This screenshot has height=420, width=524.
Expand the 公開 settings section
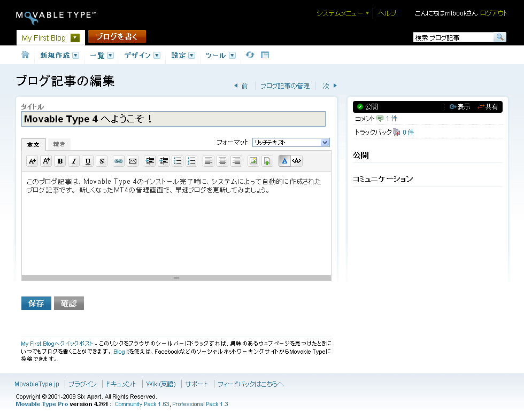point(361,155)
